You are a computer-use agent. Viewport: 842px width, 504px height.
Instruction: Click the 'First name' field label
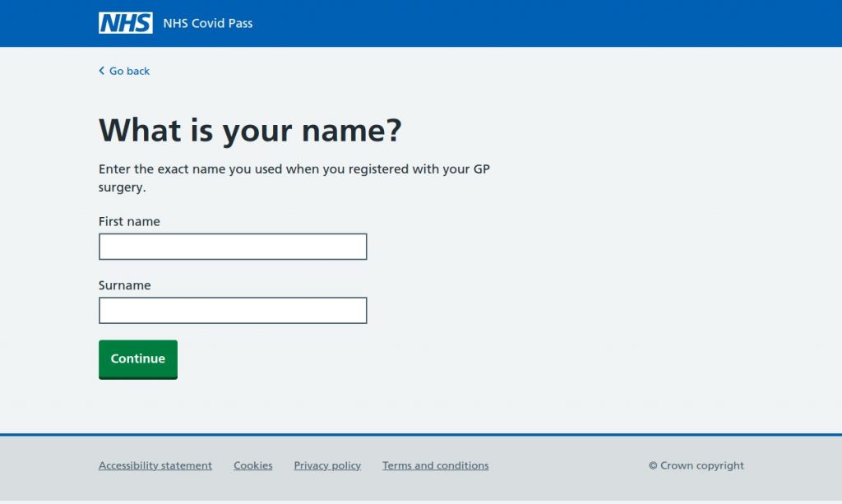click(129, 221)
